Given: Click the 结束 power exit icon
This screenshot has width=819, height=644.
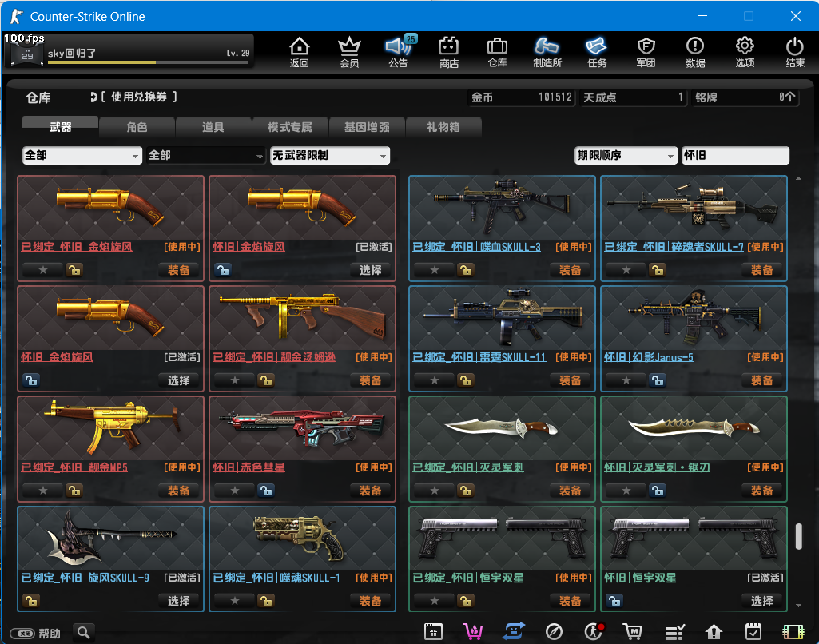Looking at the screenshot, I should [795, 52].
